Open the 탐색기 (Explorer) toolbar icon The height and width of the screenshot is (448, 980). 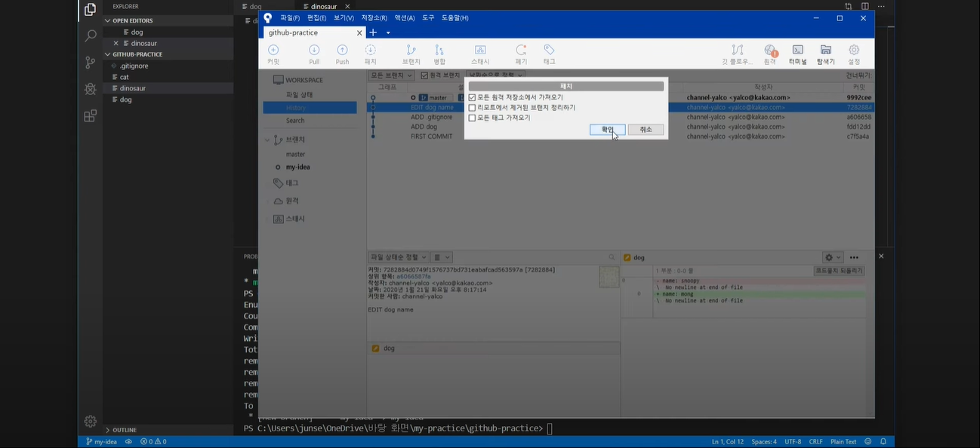[x=826, y=54]
